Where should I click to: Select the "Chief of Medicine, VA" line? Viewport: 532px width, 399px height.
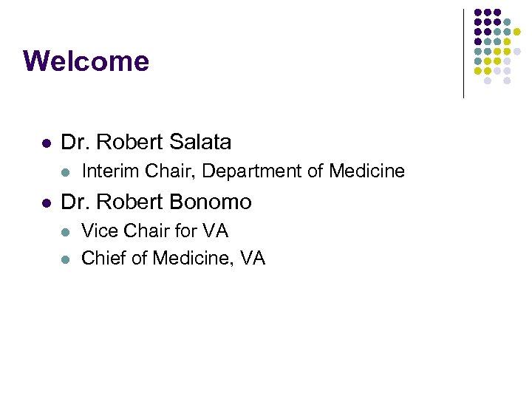173,258
